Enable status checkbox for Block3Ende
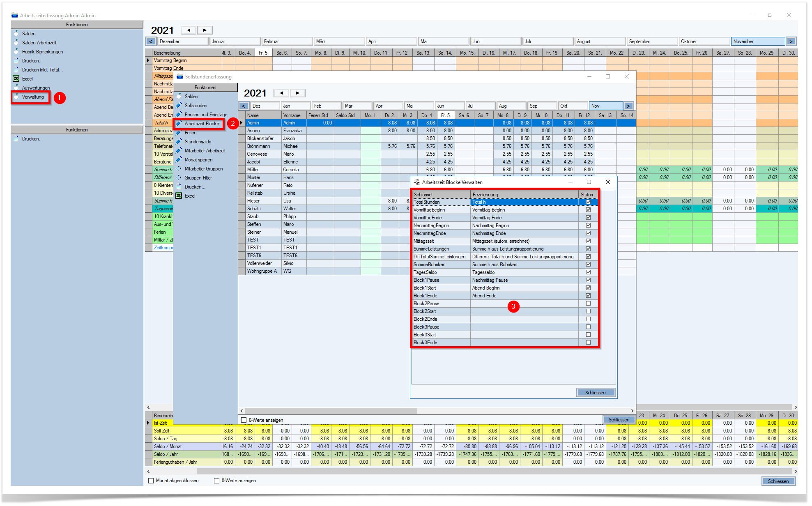The width and height of the screenshot is (812, 506). (x=588, y=343)
